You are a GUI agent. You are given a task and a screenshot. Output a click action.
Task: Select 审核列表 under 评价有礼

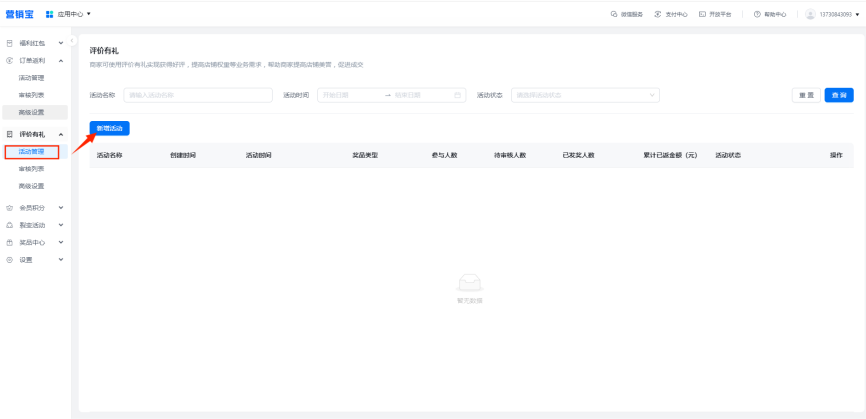tap(31, 169)
